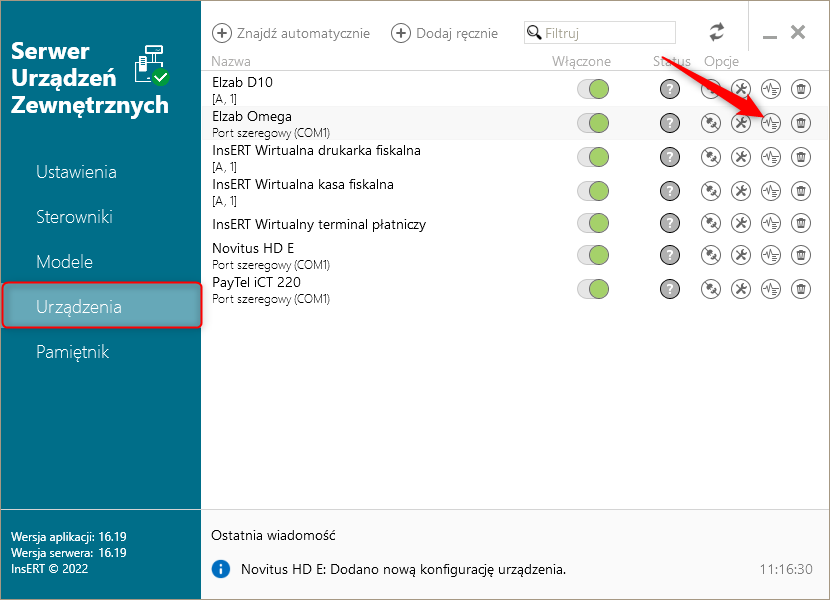Test connection plug for InsERT Wirtualna kasa fiskalna
The image size is (830, 600).
tap(711, 191)
